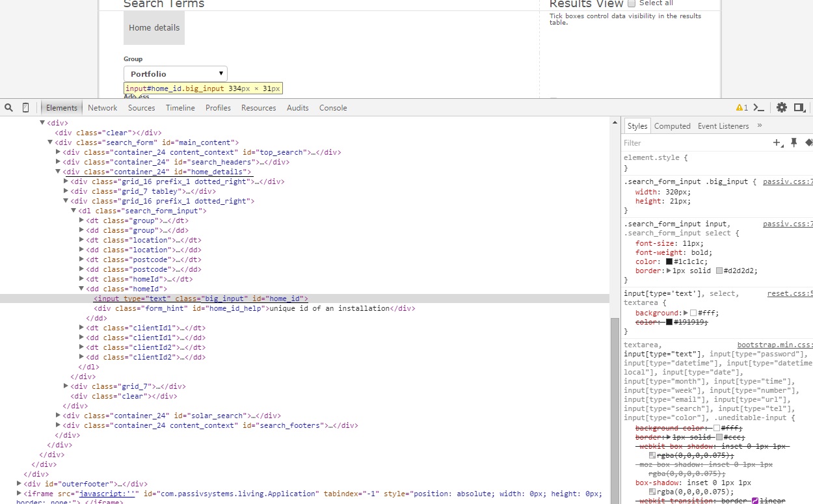Click the inspect element magnifier icon

(8, 107)
